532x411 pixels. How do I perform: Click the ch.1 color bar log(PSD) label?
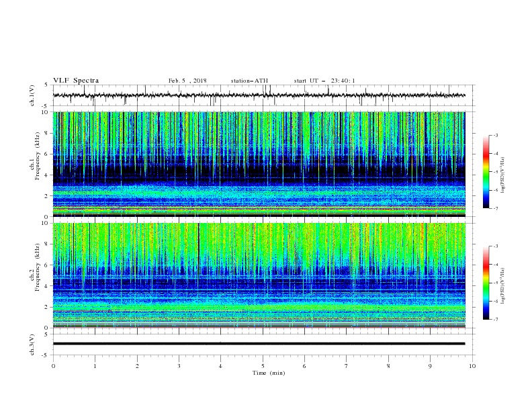pos(503,175)
